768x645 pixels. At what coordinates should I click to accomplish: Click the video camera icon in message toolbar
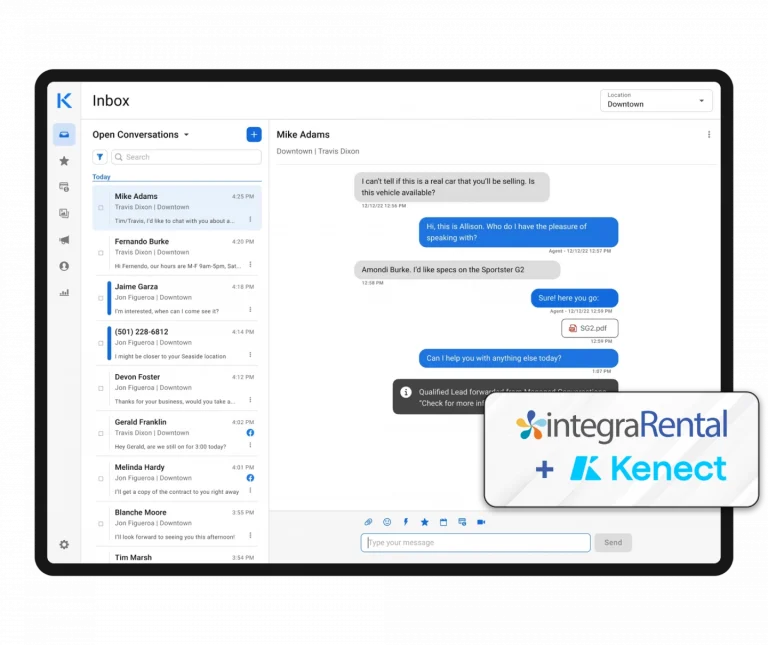coord(481,522)
